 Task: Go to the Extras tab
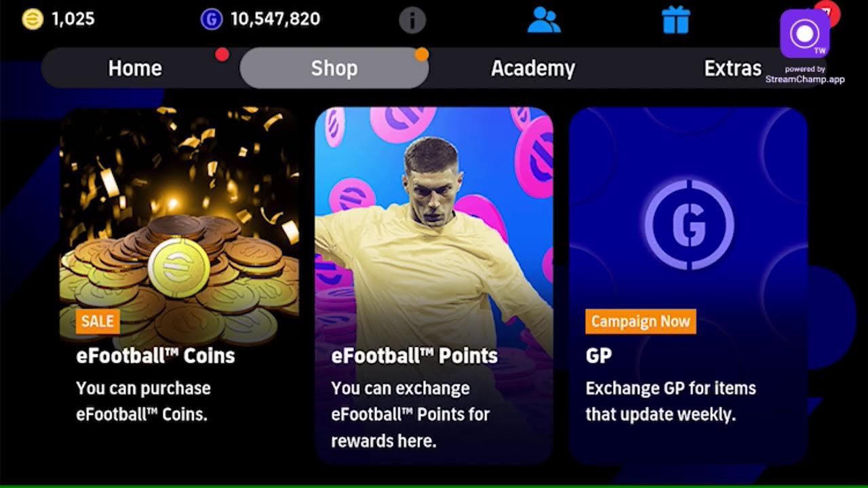pyautogui.click(x=732, y=68)
